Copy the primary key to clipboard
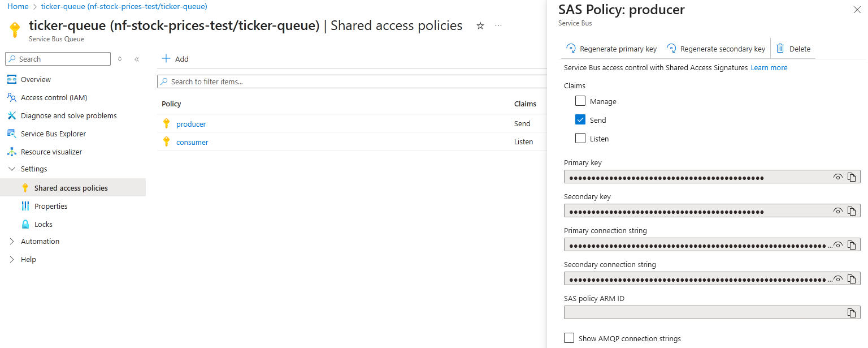868x348 pixels. [x=852, y=177]
